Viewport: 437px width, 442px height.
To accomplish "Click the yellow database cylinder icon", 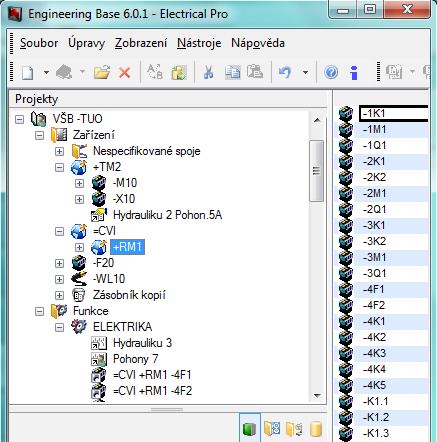I will pos(315,429).
